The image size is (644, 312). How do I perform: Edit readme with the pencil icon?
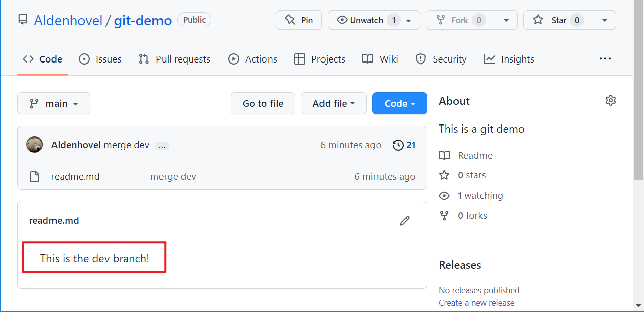tap(405, 221)
